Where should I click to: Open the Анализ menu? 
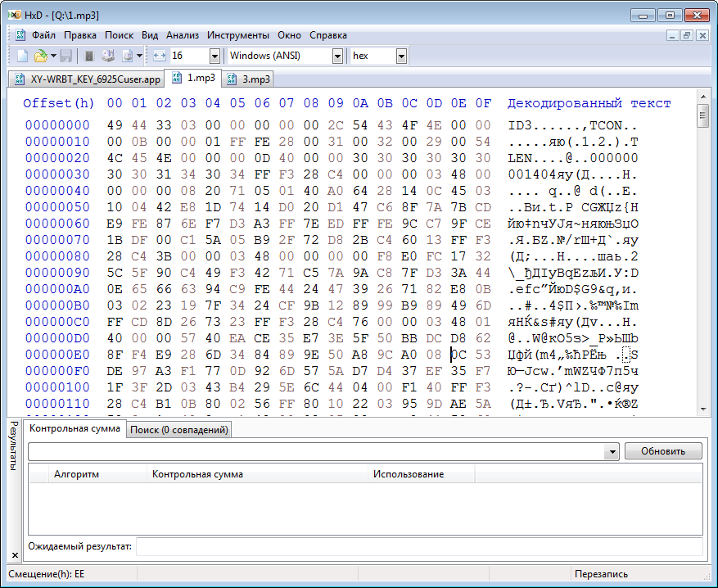coord(183,35)
